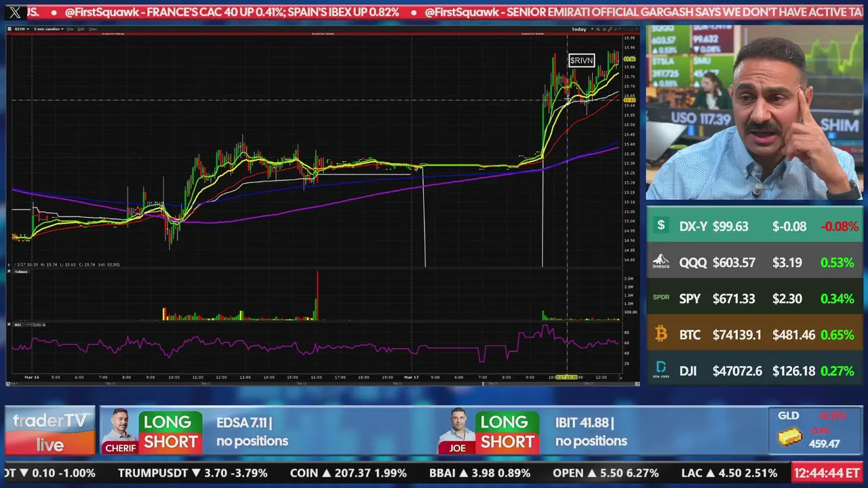The image size is (868, 488).
Task: Open the RIVN symbol dropdown
Action: click(x=22, y=29)
